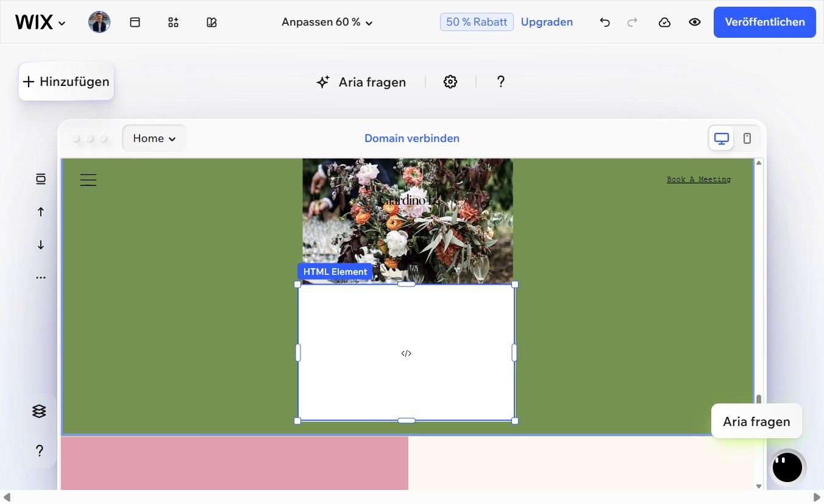Click the user profile avatar
Image resolution: width=824 pixels, height=504 pixels.
pos(99,23)
